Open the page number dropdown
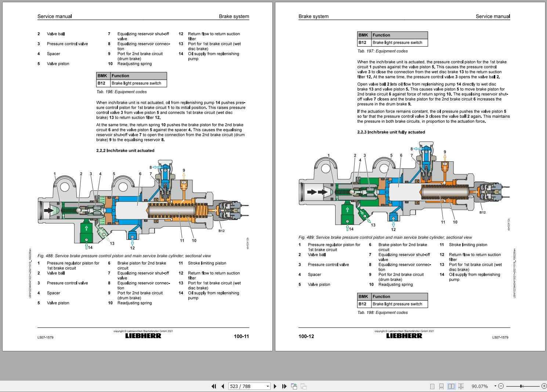The image size is (547, 392). (267, 386)
